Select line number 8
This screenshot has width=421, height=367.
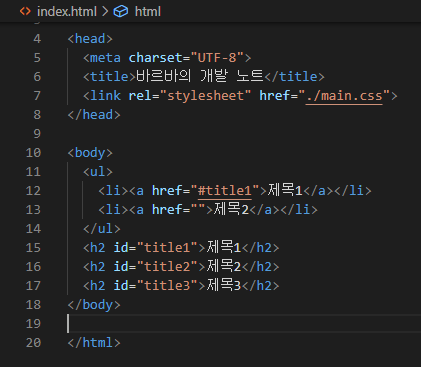tap(37, 115)
